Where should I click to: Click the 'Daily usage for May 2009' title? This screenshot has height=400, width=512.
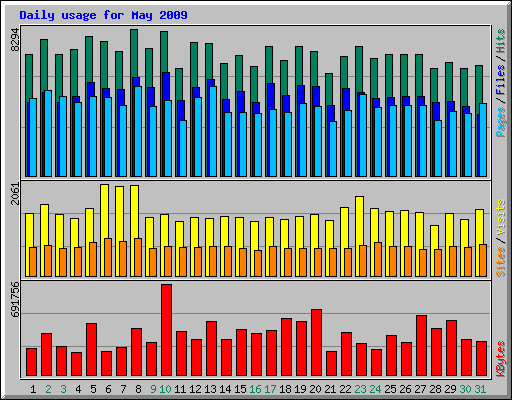point(103,15)
